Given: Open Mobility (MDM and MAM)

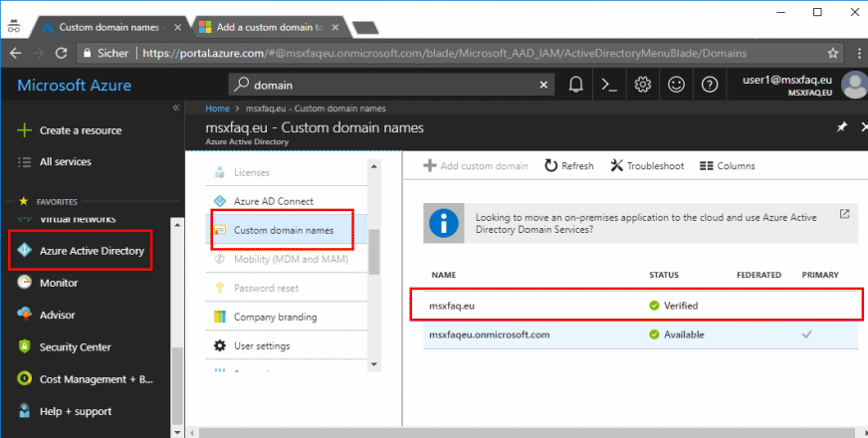Looking at the screenshot, I should (x=286, y=259).
